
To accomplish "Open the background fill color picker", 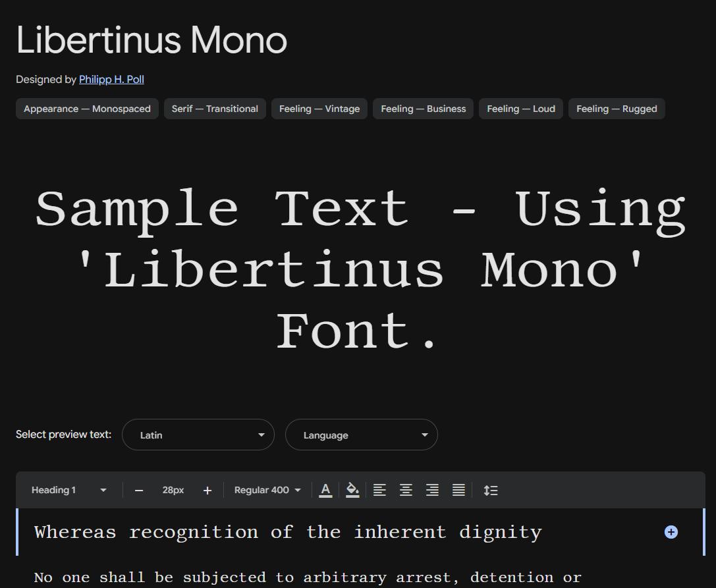I will pos(352,491).
